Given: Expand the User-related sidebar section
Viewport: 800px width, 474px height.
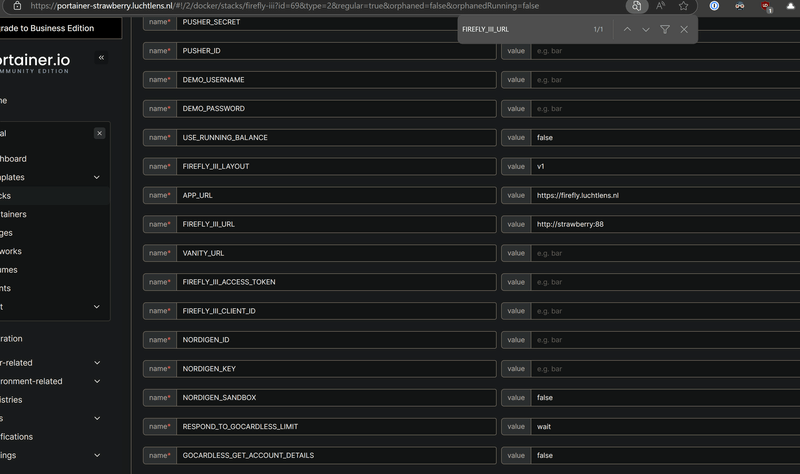Looking at the screenshot, I should [97, 363].
